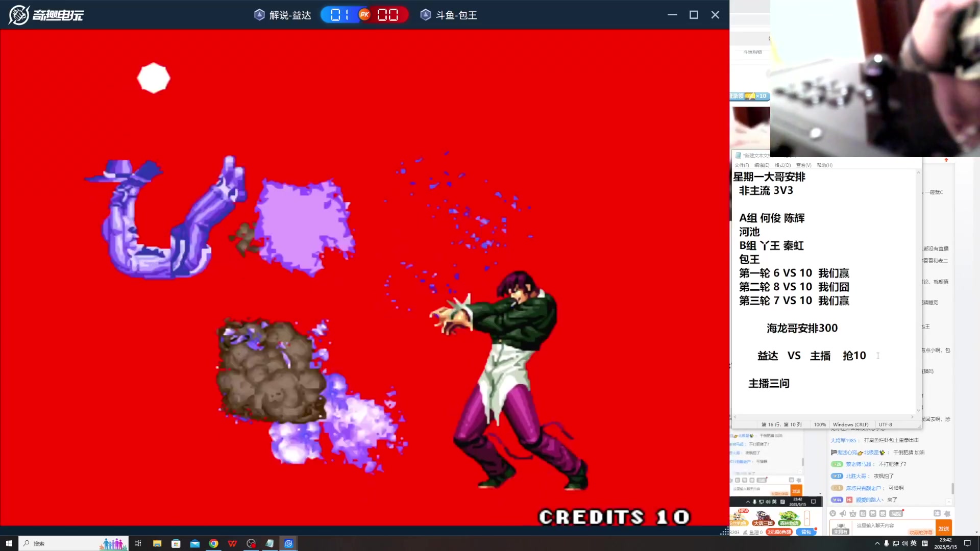Toggle the 拼 IME mode indicator
This screenshot has height=551, width=980.
(925, 543)
